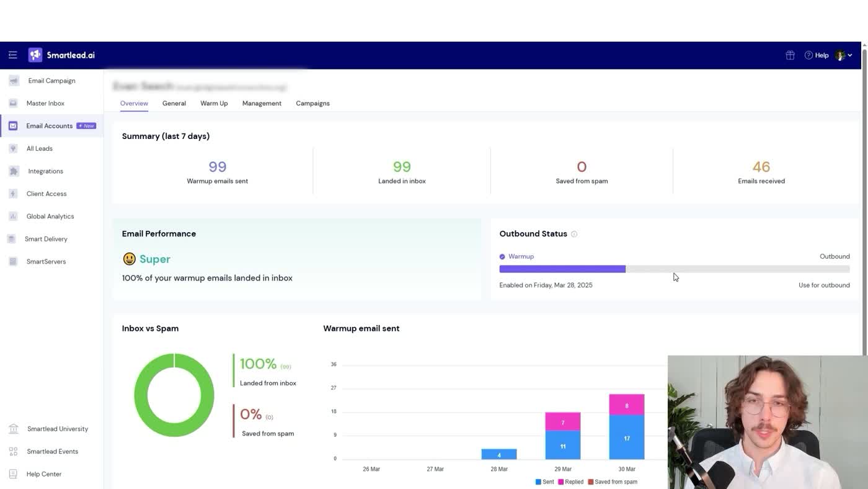
Task: Click the Smartlead.ai logo icon
Action: point(35,55)
